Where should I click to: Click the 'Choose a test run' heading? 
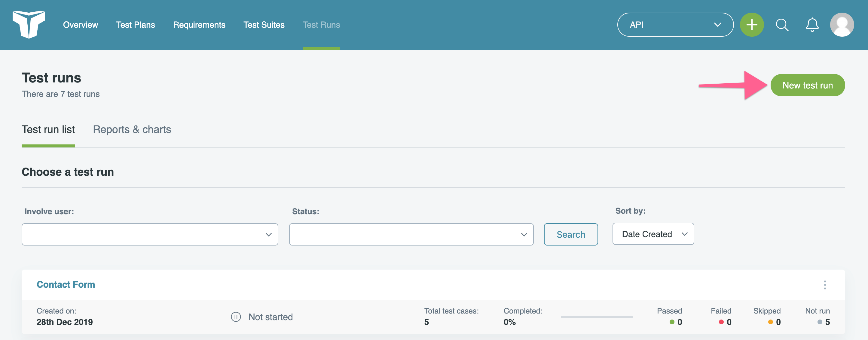[x=68, y=172]
